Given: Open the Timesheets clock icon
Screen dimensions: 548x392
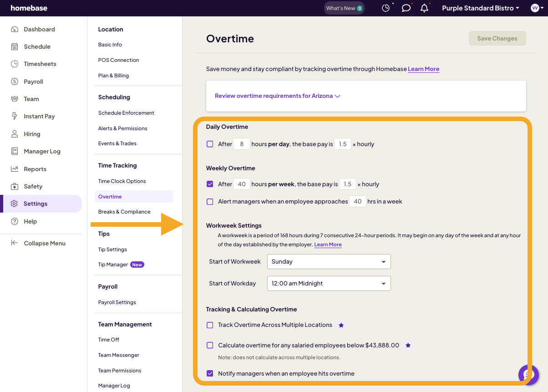Looking at the screenshot, I should (x=15, y=64).
